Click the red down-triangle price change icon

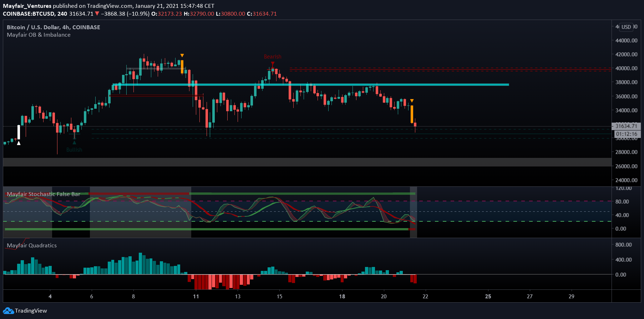pyautogui.click(x=97, y=14)
